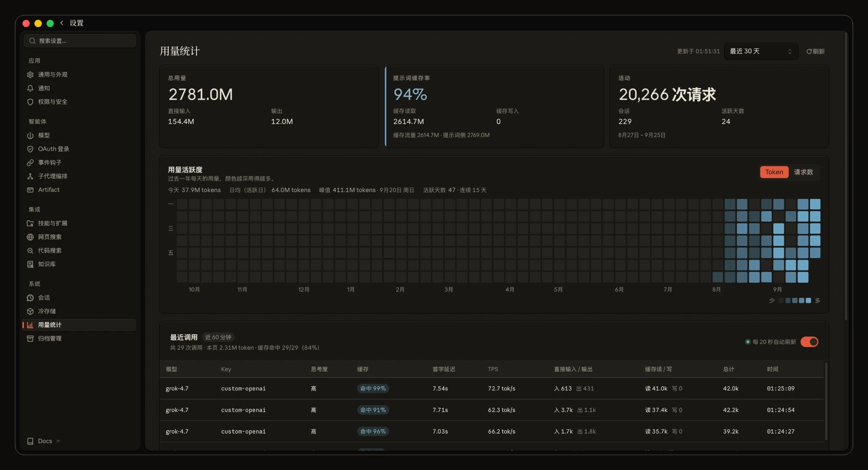Click the 冷存储 box icon

[x=30, y=311]
